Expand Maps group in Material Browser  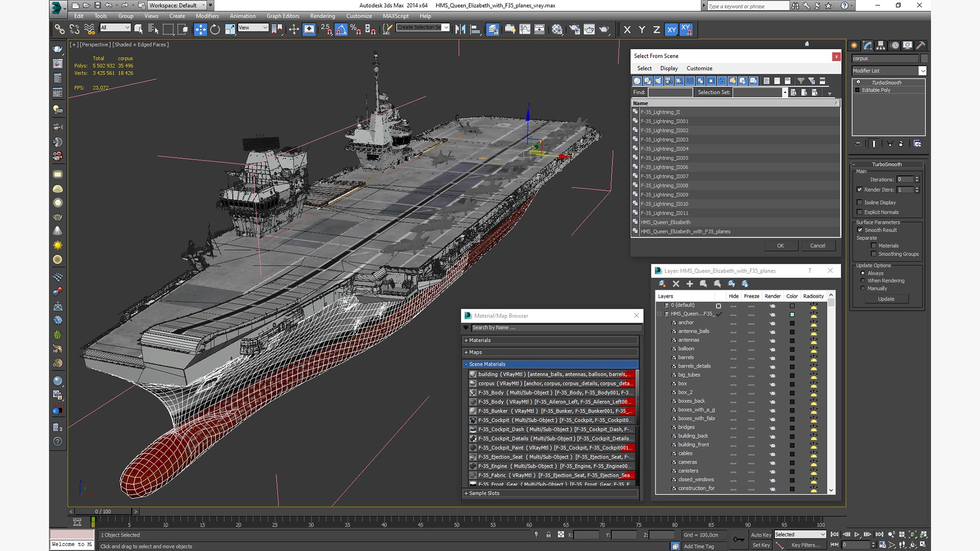(x=550, y=353)
